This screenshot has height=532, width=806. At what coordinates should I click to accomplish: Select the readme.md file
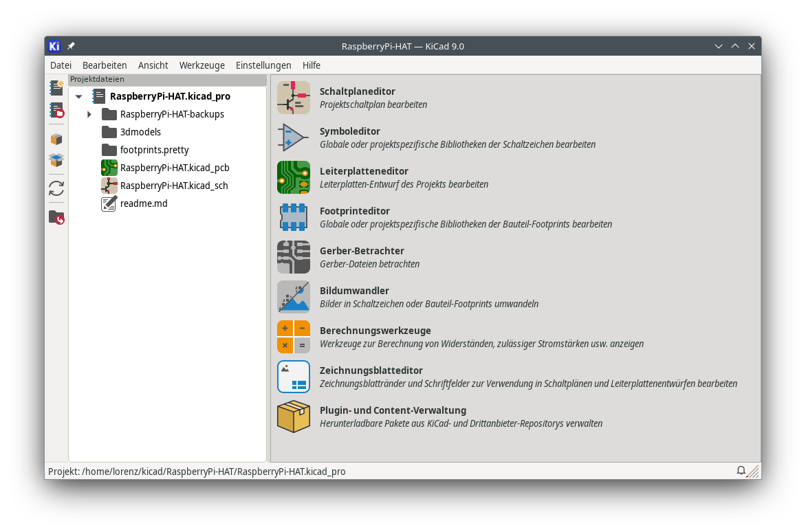(144, 203)
